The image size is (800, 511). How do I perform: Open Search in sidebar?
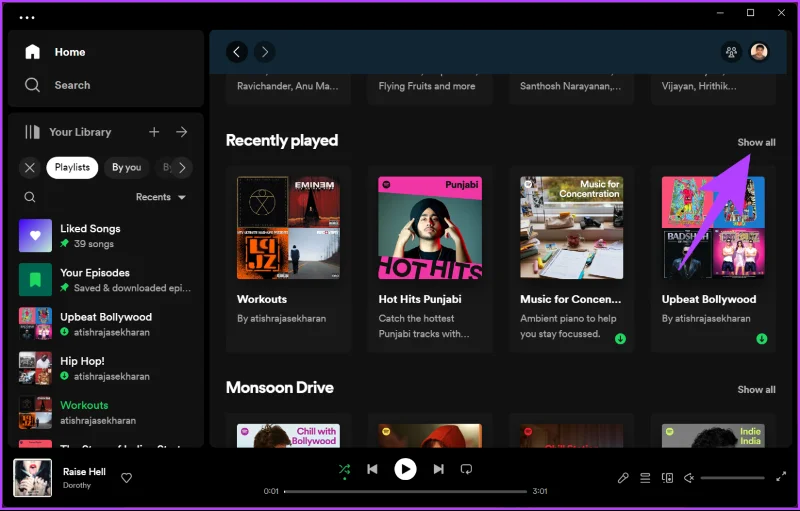[x=58, y=85]
